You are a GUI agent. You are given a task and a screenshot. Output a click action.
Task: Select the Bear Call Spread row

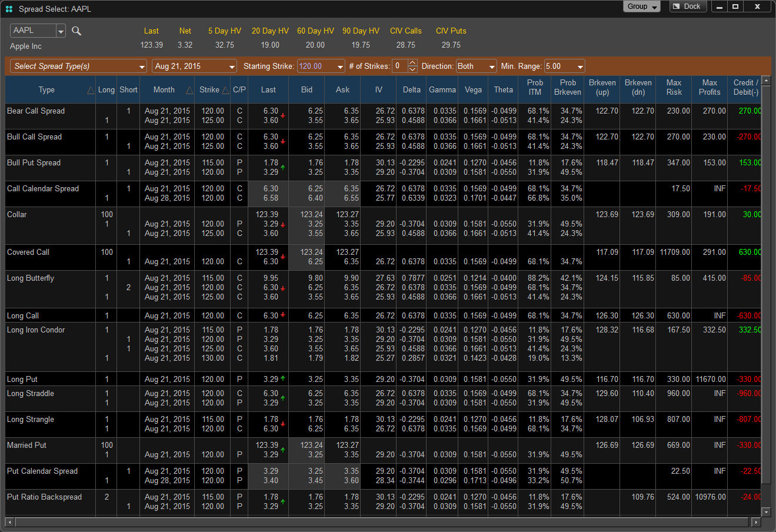[x=383, y=116]
